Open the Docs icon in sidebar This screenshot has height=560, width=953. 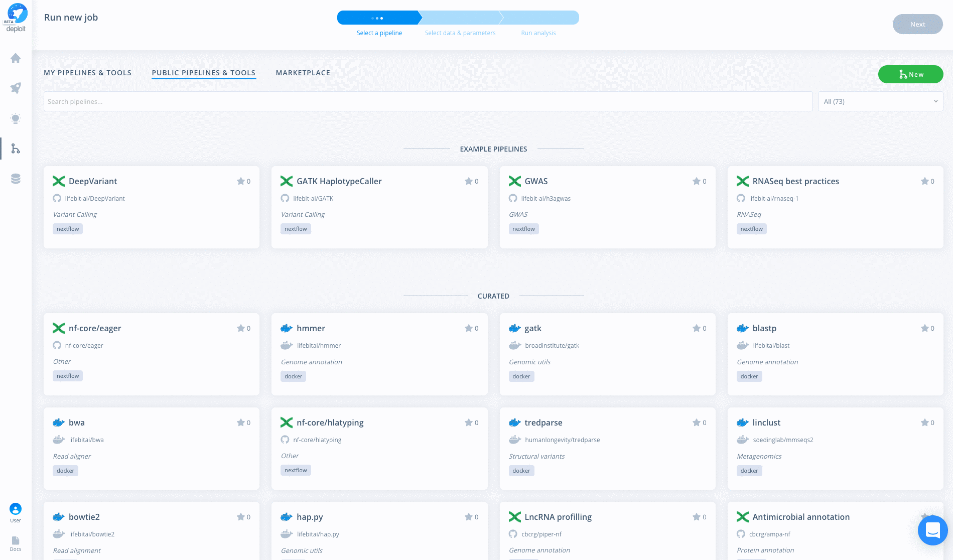[16, 540]
